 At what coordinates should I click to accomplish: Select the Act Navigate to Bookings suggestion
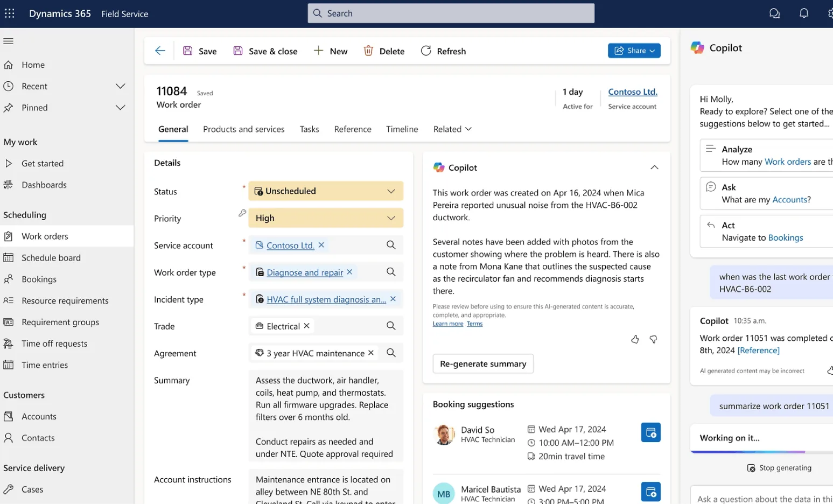click(767, 232)
